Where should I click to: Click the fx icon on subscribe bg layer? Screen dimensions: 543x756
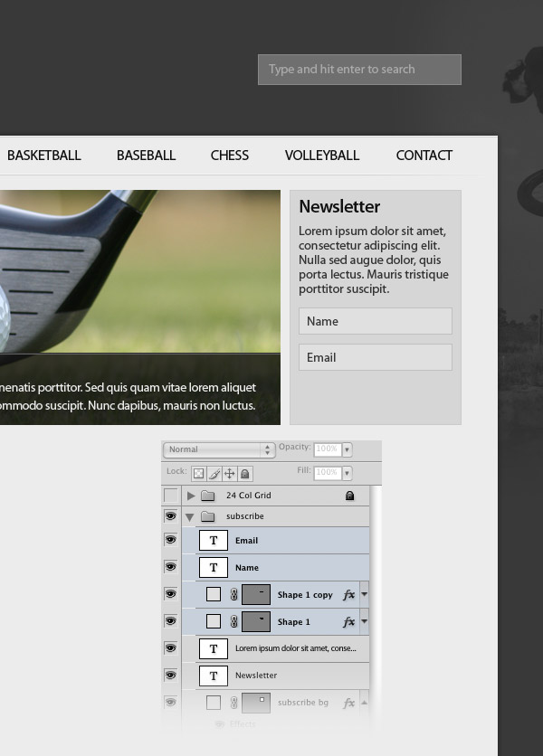coord(348,703)
